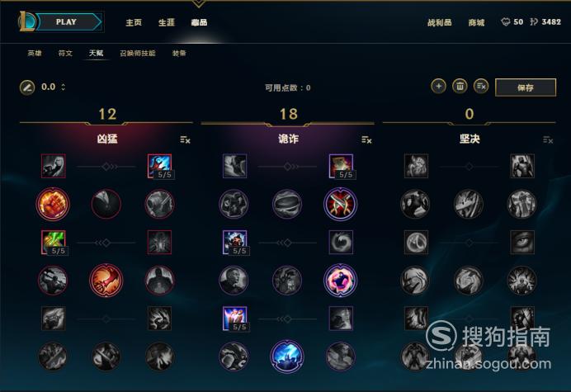Clear the 凶猛 tree points icon
The image size is (571, 392).
(185, 140)
